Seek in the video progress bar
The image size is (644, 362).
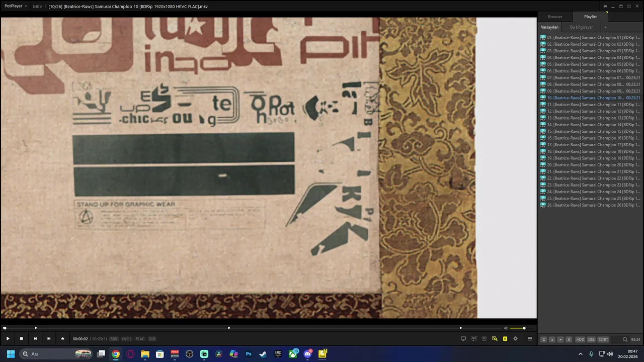tap(251, 328)
